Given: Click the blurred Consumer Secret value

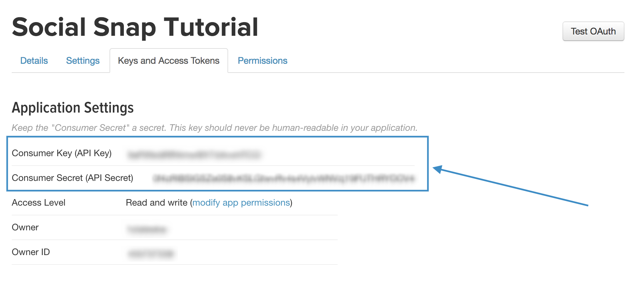Looking at the screenshot, I should (x=284, y=178).
